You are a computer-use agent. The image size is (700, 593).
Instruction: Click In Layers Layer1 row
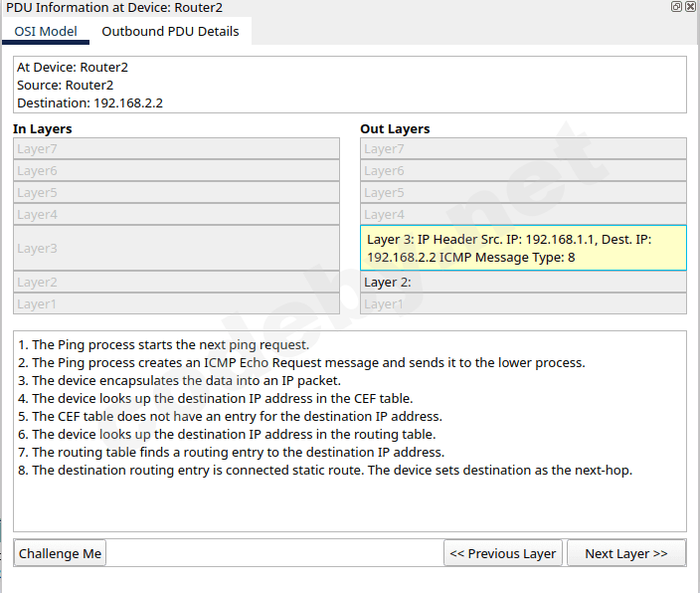176,304
